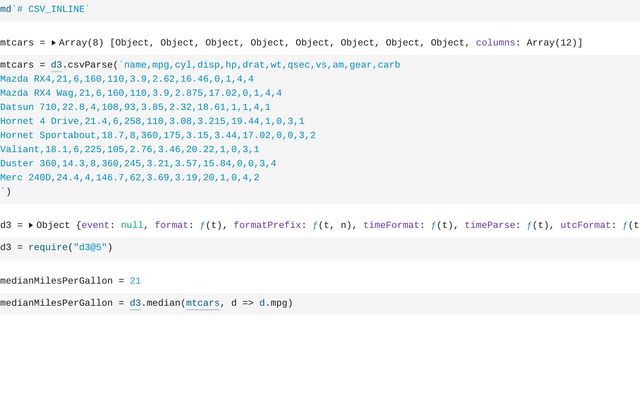Click the Mazda RX4 Wag data row
Screen dimensions: 640x400
pyautogui.click(x=140, y=92)
